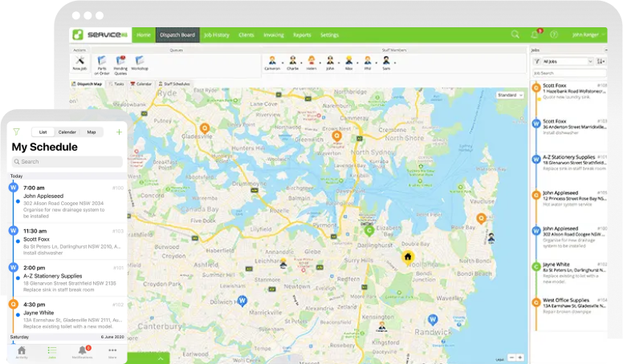Open the Parts on Order queue
Image resolution: width=623 pixels, height=364 pixels.
click(101, 63)
